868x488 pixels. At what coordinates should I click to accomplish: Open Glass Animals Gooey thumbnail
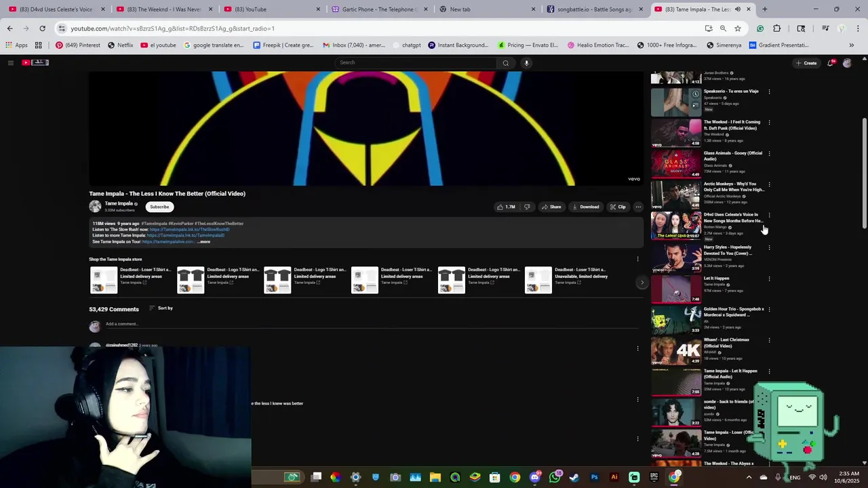coord(676,163)
